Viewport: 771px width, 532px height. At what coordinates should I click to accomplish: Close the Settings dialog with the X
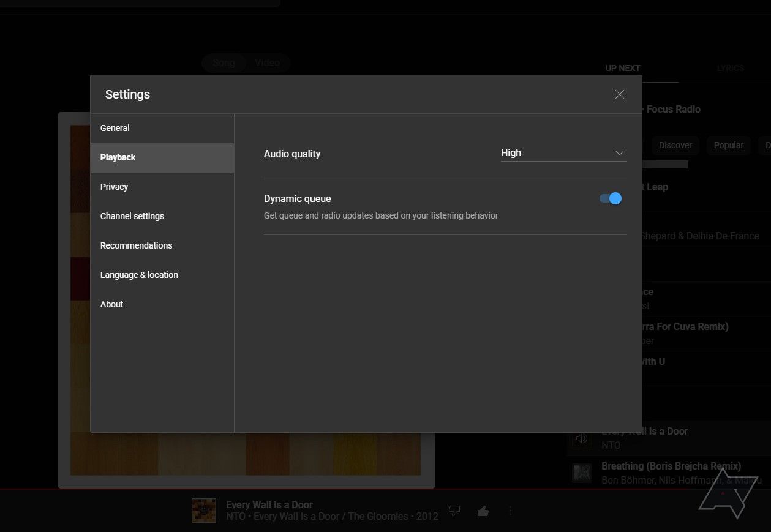pyautogui.click(x=620, y=94)
